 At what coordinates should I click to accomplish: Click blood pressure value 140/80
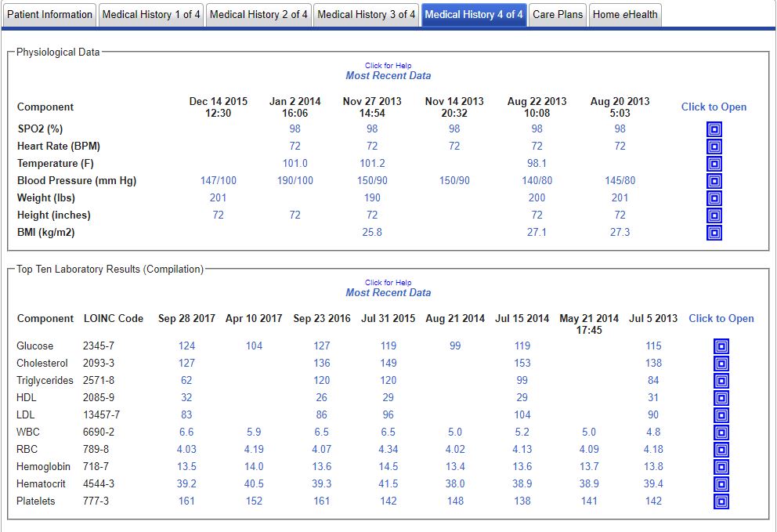[x=537, y=180]
